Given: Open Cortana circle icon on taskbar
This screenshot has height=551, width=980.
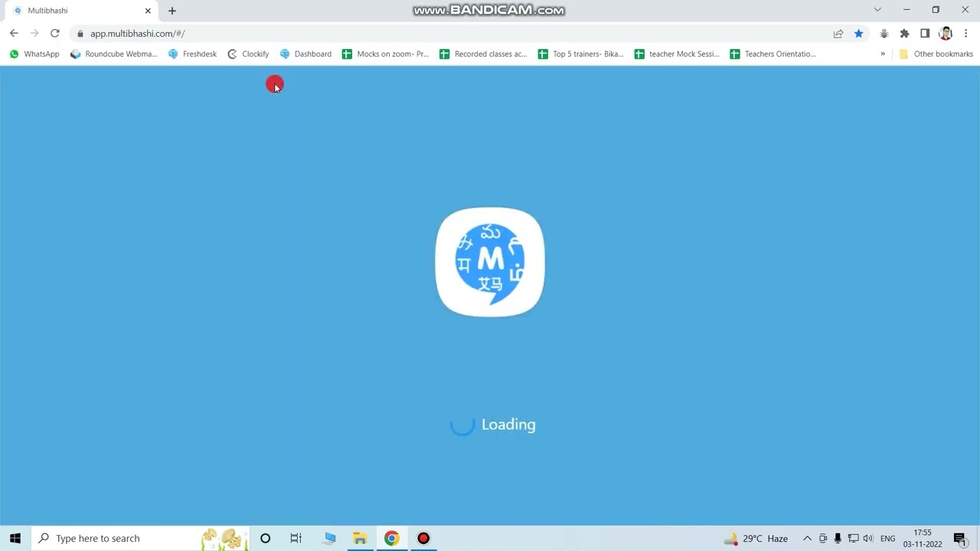Looking at the screenshot, I should pos(265,539).
